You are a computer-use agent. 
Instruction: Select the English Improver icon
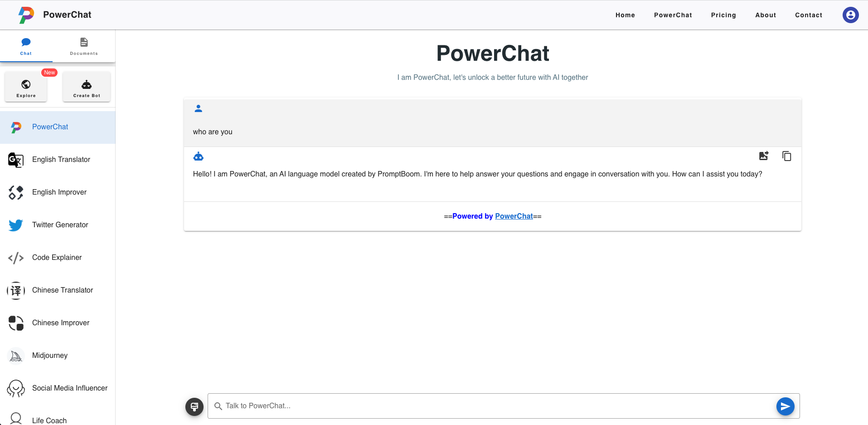[16, 192]
